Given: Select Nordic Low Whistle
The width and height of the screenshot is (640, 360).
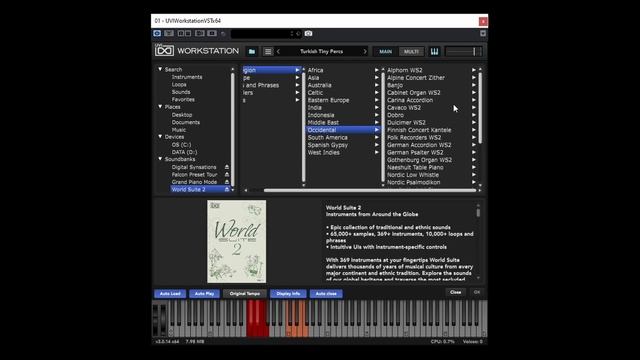Looking at the screenshot, I should tap(413, 175).
